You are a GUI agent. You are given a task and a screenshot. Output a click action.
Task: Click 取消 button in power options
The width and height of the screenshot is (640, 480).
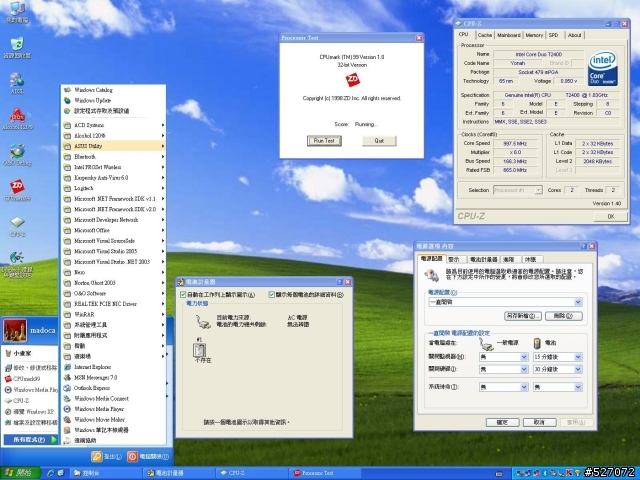(540, 422)
